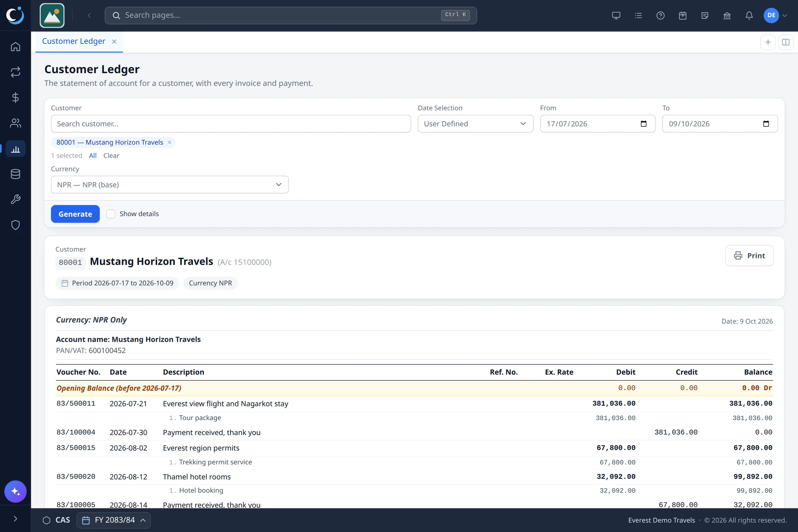Open the From date calendar picker
This screenshot has width=798, height=532.
pyautogui.click(x=643, y=123)
